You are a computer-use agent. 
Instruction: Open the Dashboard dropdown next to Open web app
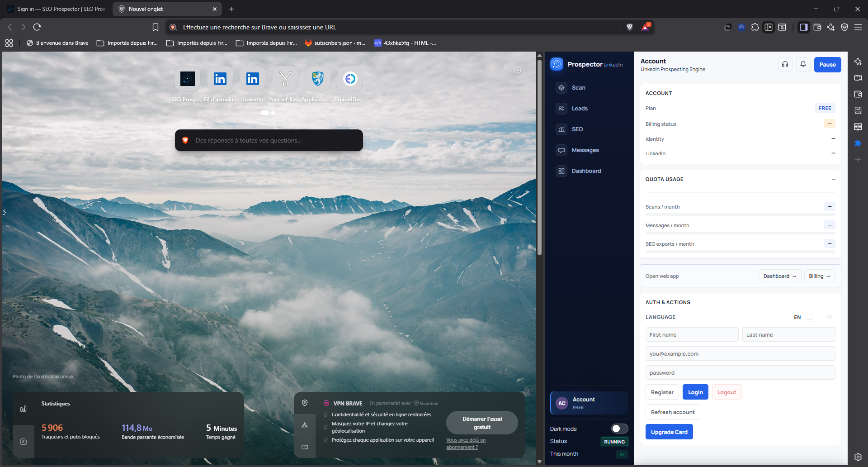779,276
